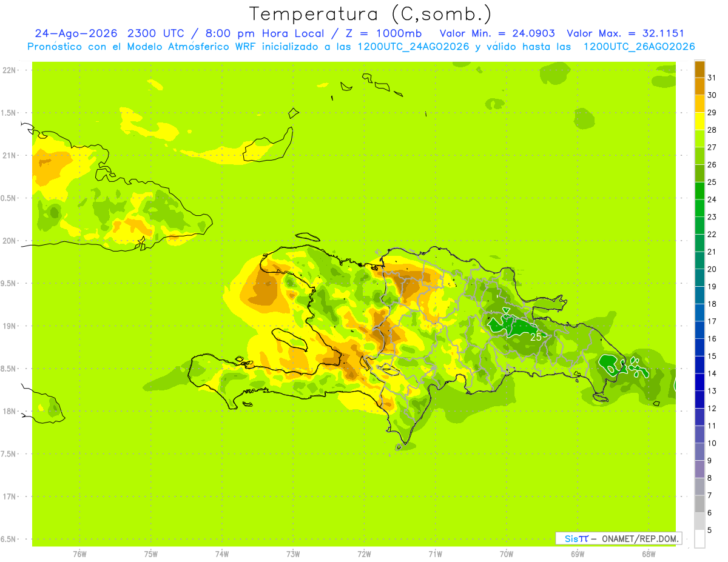This screenshot has height=562, width=728.
Task: Click the '28' value on the color scale
Action: 712,130
